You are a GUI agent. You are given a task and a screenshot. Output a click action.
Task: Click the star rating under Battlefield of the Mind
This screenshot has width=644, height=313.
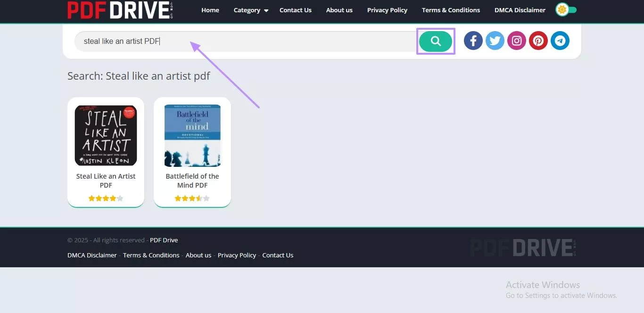192,198
